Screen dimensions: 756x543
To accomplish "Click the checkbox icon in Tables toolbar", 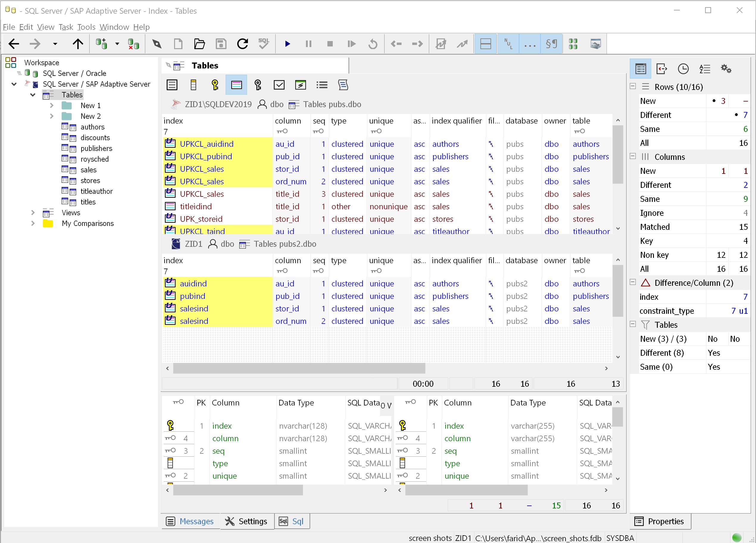I will click(x=279, y=85).
